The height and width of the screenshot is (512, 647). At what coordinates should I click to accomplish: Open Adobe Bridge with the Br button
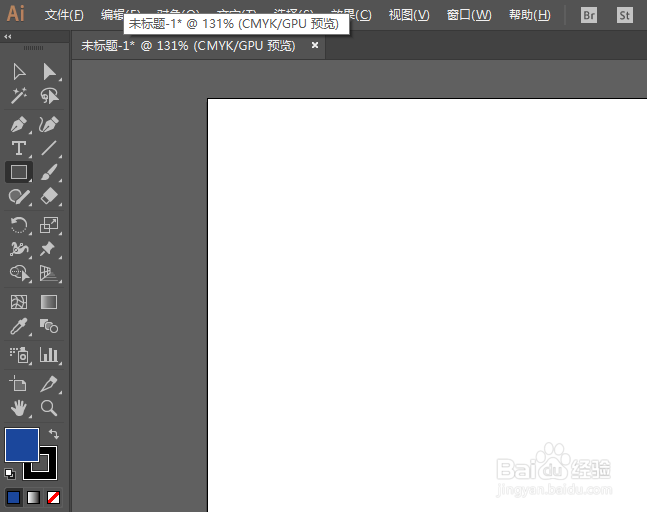click(589, 15)
